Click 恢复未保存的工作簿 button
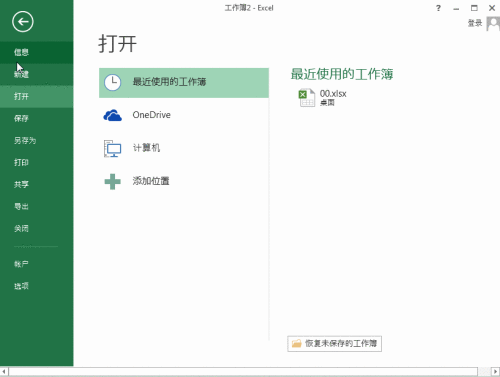The height and width of the screenshot is (377, 500). 334,344
